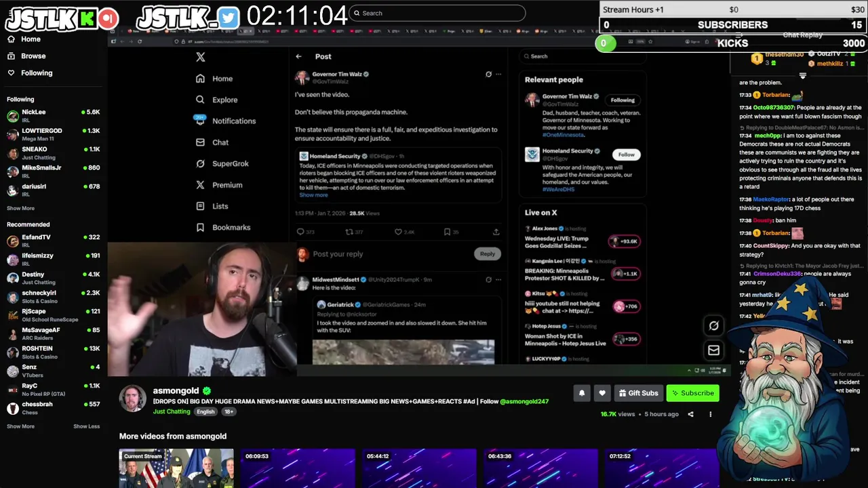This screenshot has width=868, height=488.
Task: Open dariusirl channel in sidebar
Action: 53,190
